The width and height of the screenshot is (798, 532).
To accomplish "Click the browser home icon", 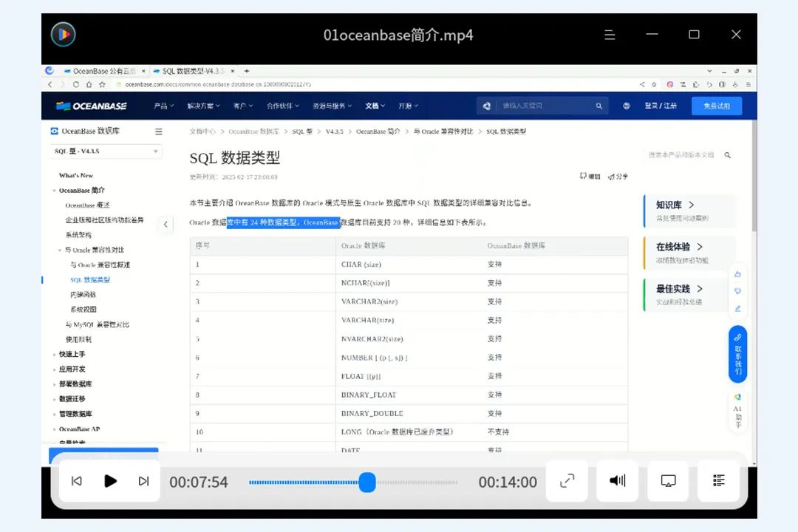I will (x=89, y=84).
